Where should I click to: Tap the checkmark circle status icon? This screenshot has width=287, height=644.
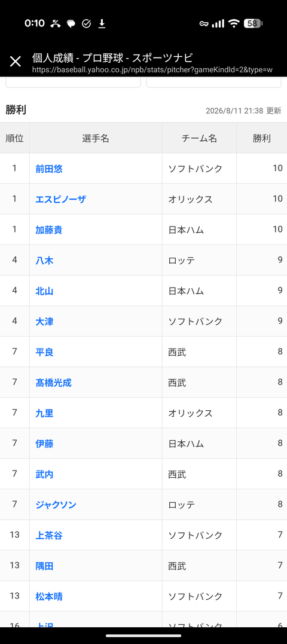tap(86, 24)
